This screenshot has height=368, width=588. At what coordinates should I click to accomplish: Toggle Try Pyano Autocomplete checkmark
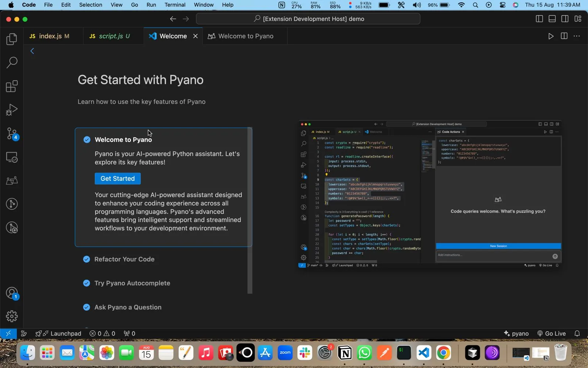pos(86,283)
